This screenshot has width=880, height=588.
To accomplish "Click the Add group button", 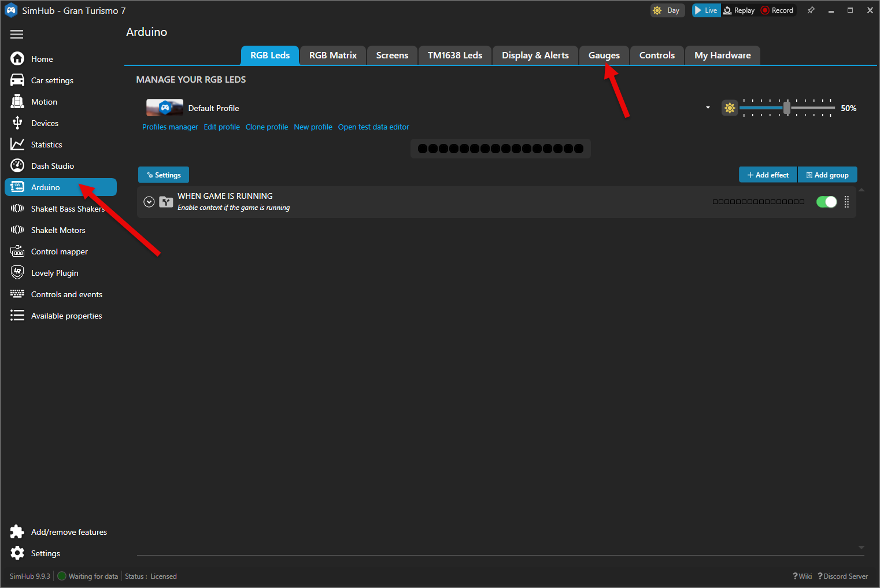I will point(827,175).
